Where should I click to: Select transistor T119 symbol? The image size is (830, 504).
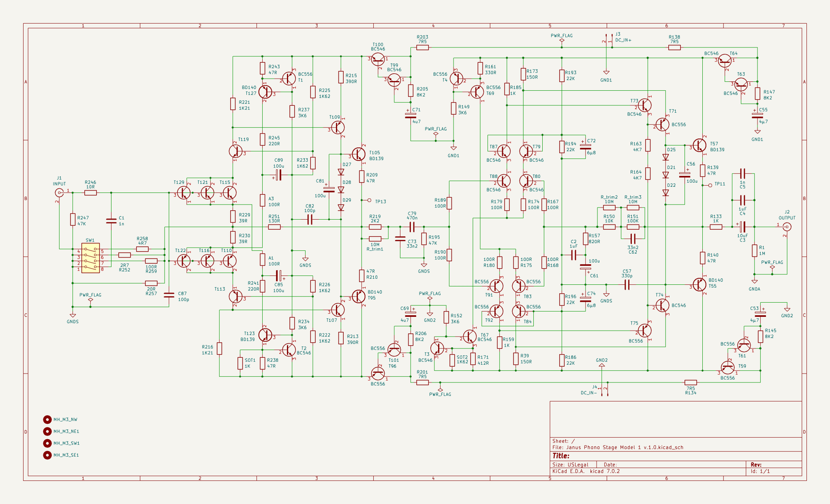coord(236,151)
